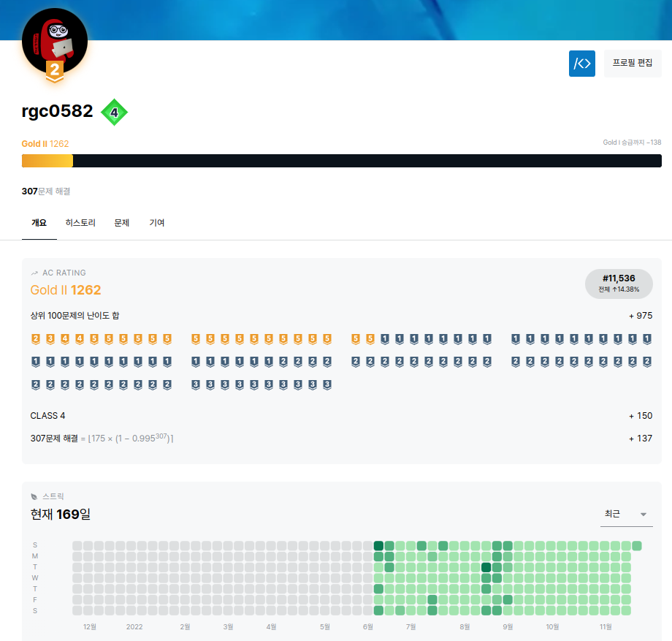672x641 pixels.
Task: Switch to the 개요 tab
Action: (x=39, y=223)
